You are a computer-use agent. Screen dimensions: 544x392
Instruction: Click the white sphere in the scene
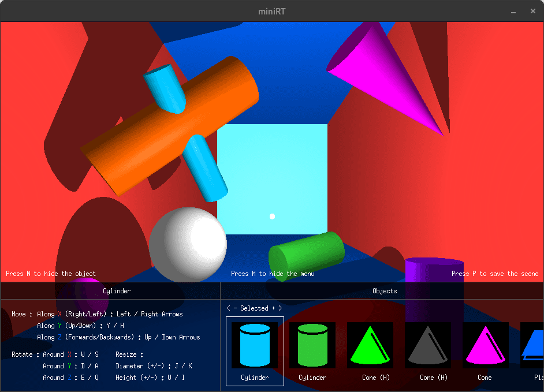tap(188, 244)
